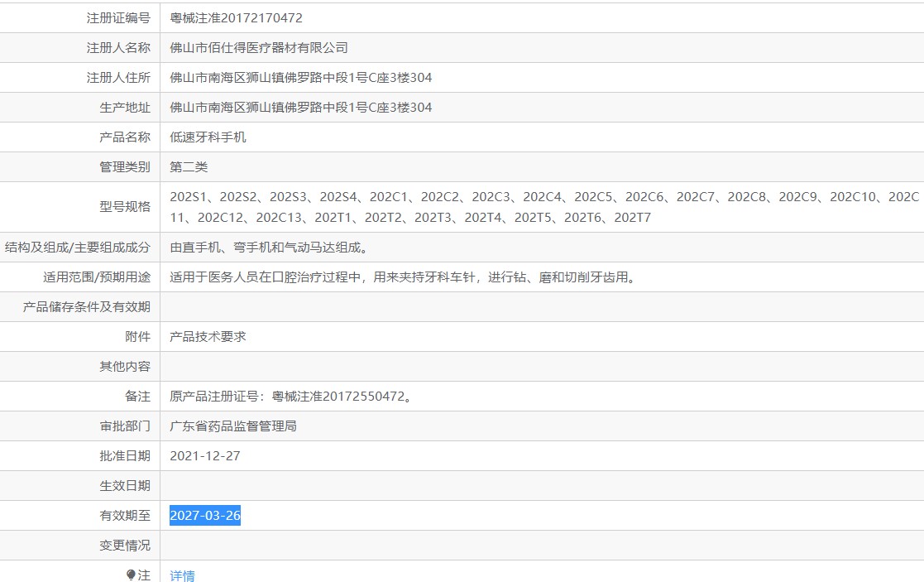Click the 变更情况 label
This screenshot has width=924, height=582.
[x=125, y=546]
